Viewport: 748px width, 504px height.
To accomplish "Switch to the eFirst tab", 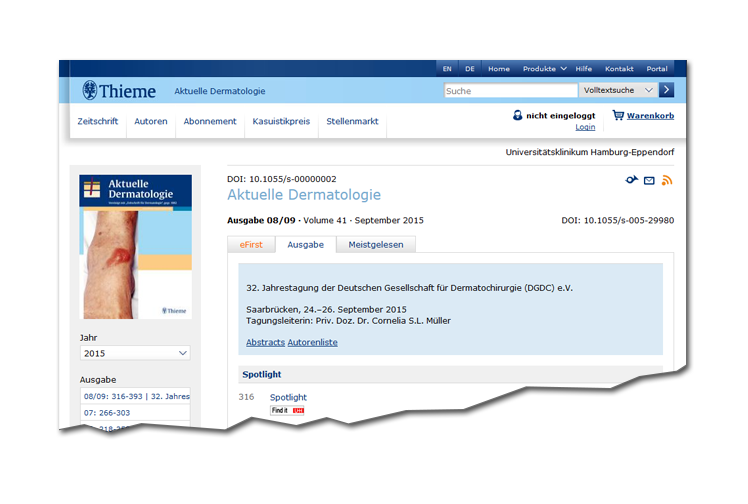I will (x=251, y=245).
